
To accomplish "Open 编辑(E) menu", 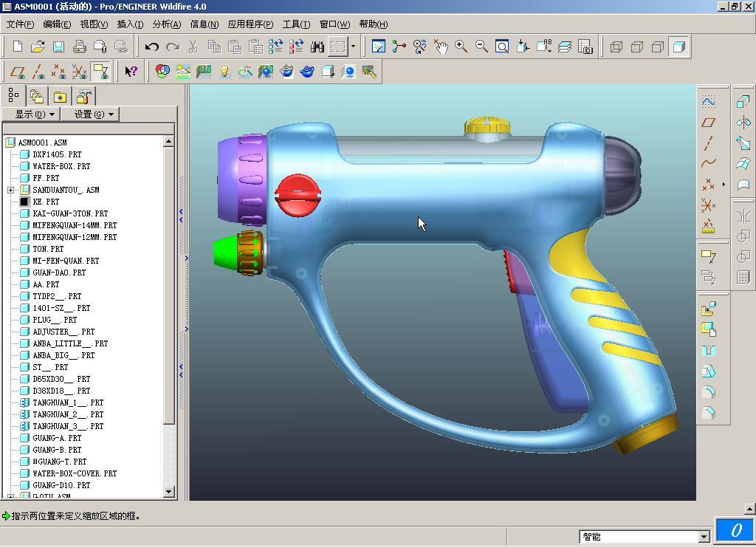I will [57, 24].
